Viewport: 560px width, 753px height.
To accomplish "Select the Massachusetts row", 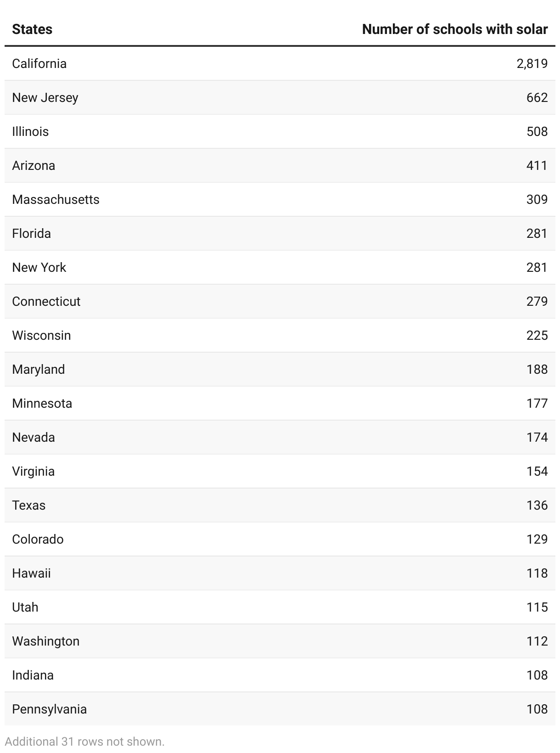I will (x=280, y=199).
